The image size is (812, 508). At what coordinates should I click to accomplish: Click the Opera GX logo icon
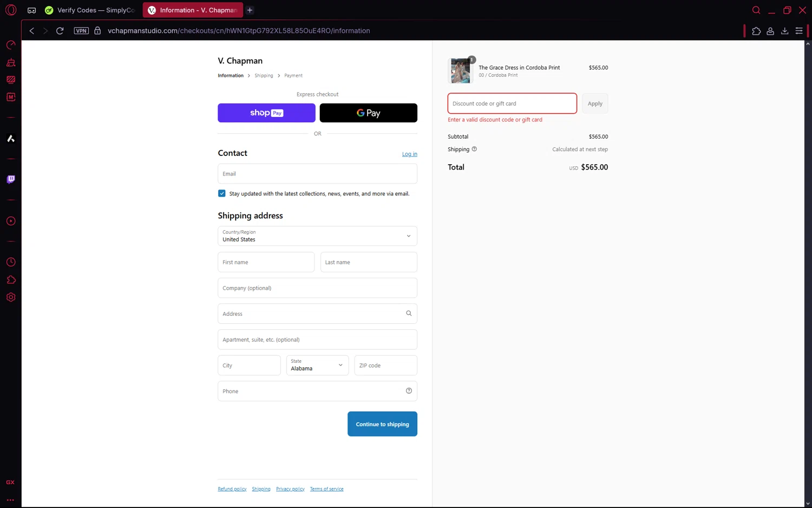(x=11, y=10)
